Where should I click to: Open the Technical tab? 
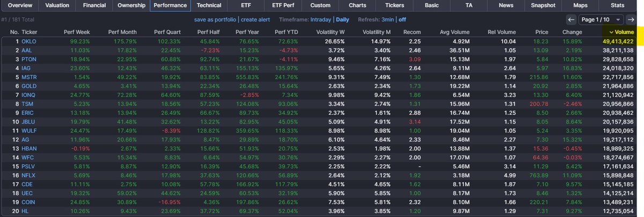209,6
